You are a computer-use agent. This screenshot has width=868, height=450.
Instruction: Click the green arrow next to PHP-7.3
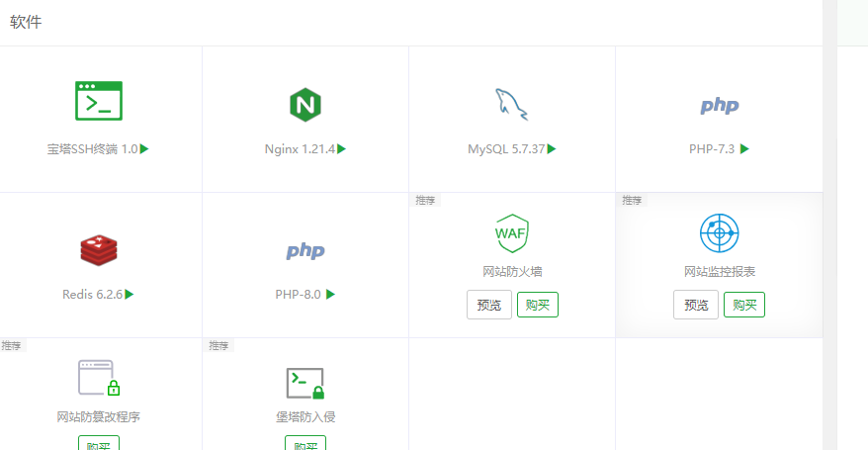tap(744, 149)
